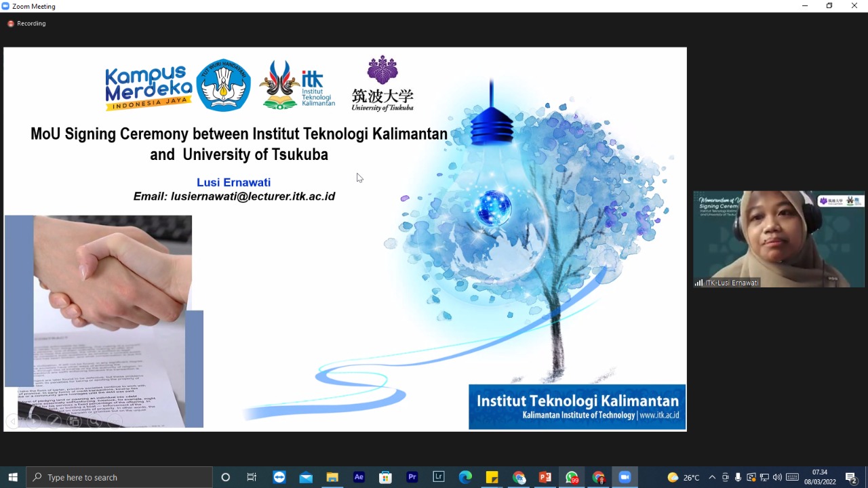This screenshot has height=488, width=868.
Task: Open Zoom from the taskbar
Action: click(x=625, y=477)
